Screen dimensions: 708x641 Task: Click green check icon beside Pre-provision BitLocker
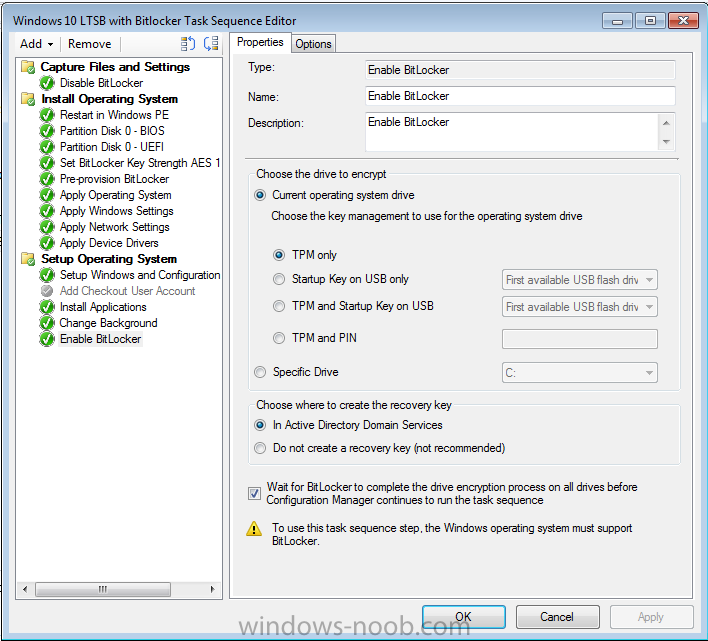47,179
